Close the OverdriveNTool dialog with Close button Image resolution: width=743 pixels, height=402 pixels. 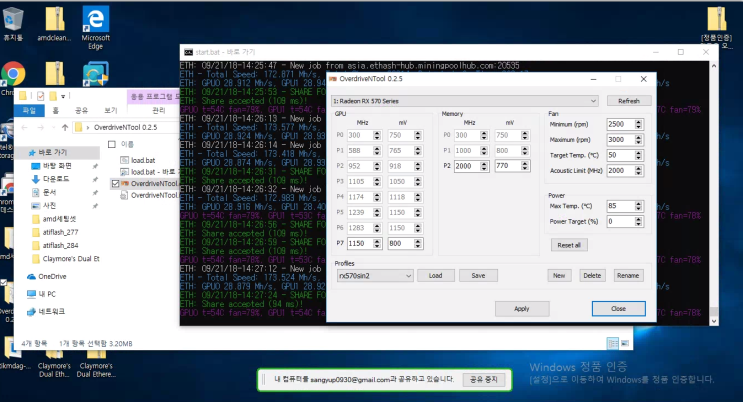pyautogui.click(x=618, y=309)
